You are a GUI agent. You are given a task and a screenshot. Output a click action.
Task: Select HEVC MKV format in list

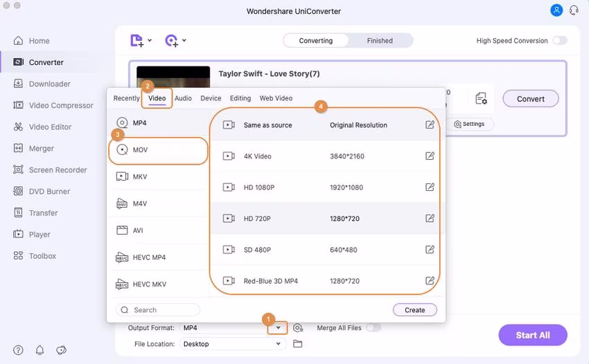coord(159,284)
